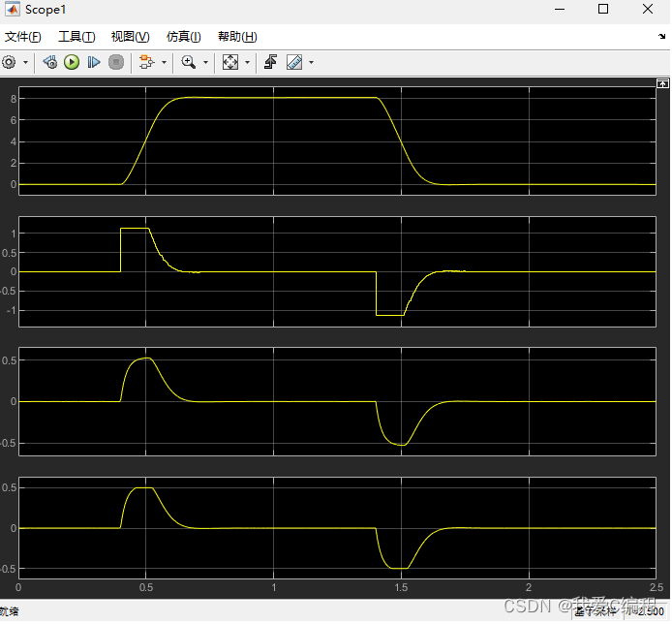Click the dock scope arrow at menu bar right
The width and height of the screenshot is (672, 624).
[x=662, y=36]
